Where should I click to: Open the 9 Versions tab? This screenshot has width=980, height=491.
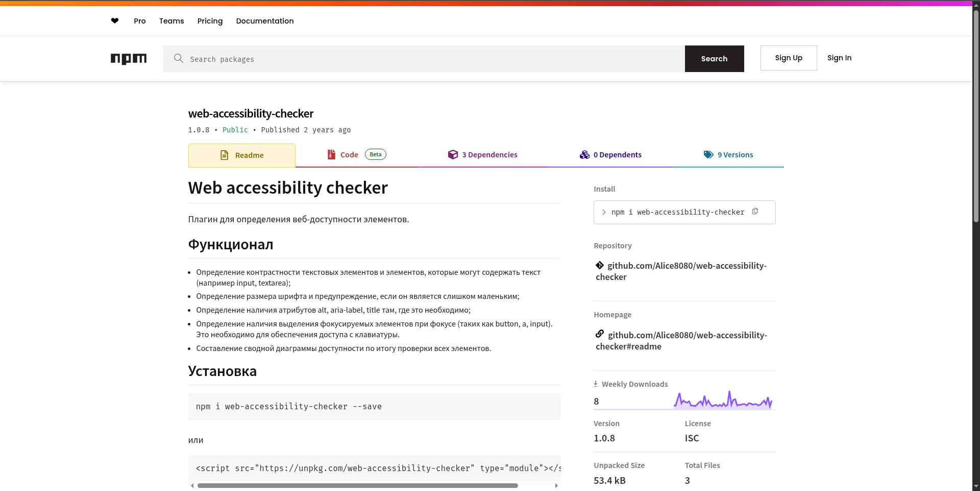(728, 155)
